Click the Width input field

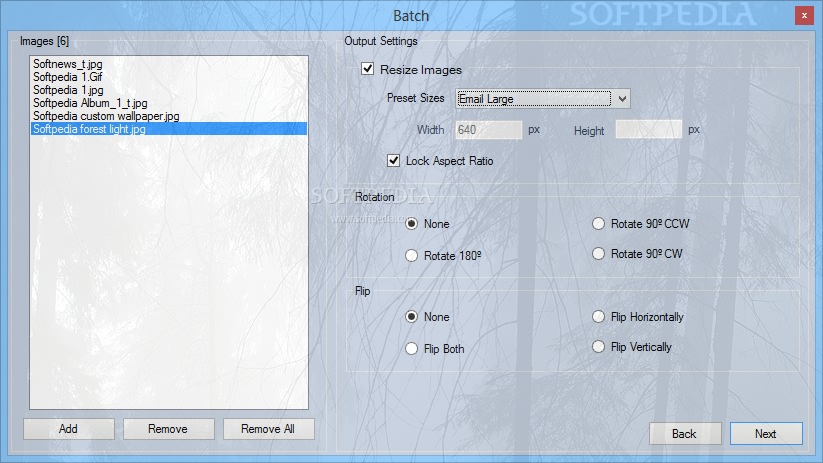tap(489, 130)
